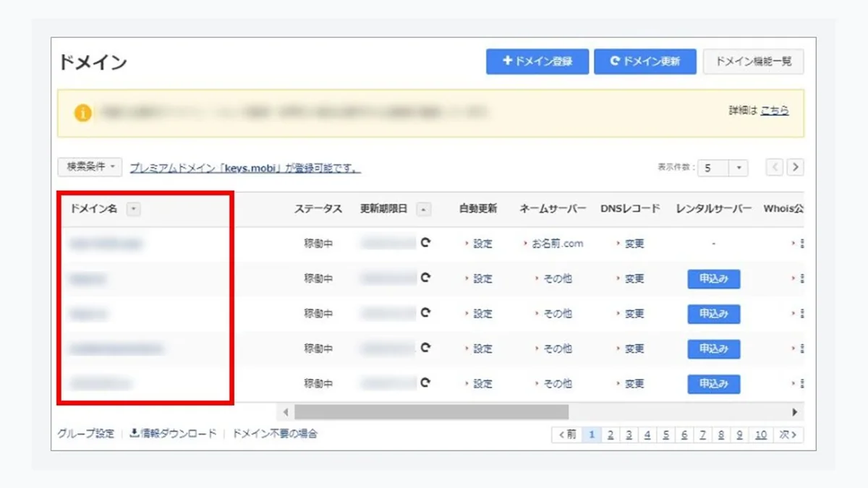
Task: Click renewal icon in first domain row
Action: (x=425, y=243)
